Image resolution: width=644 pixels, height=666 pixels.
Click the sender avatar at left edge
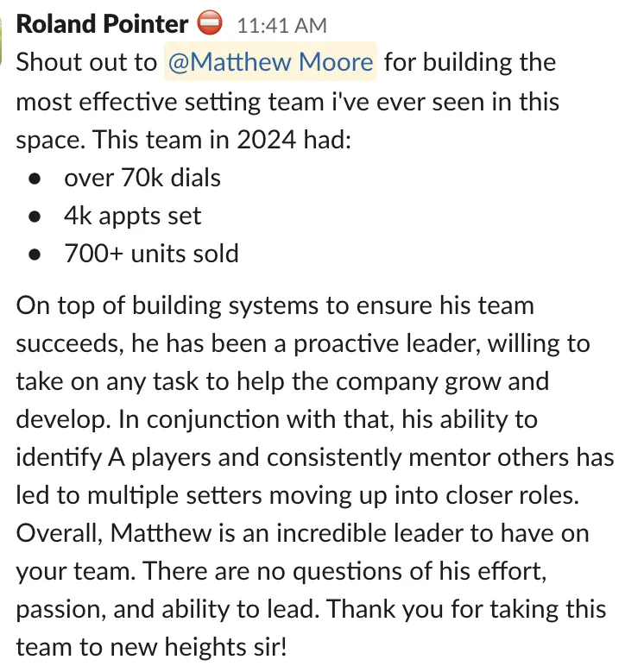[1, 41]
